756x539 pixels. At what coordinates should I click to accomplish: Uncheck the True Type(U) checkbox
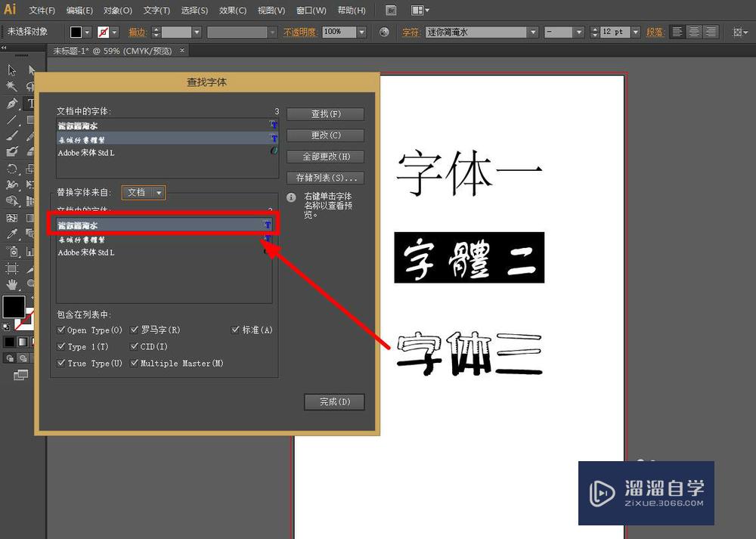62,363
